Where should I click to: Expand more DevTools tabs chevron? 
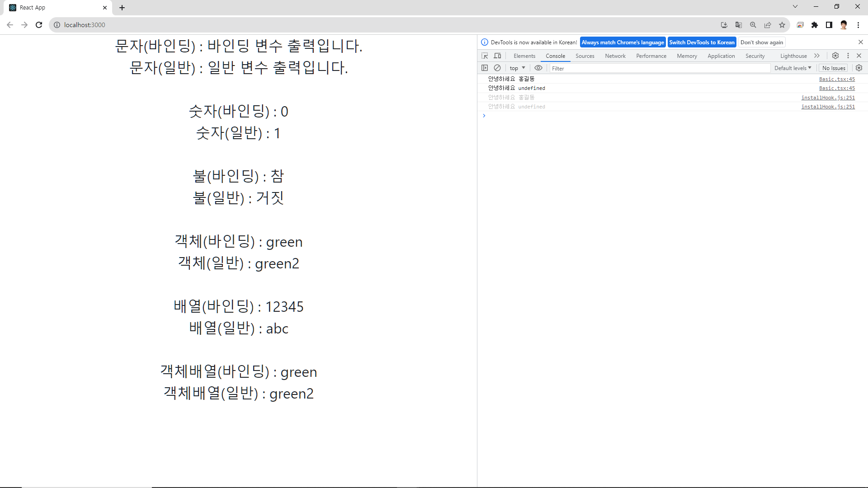[817, 56]
